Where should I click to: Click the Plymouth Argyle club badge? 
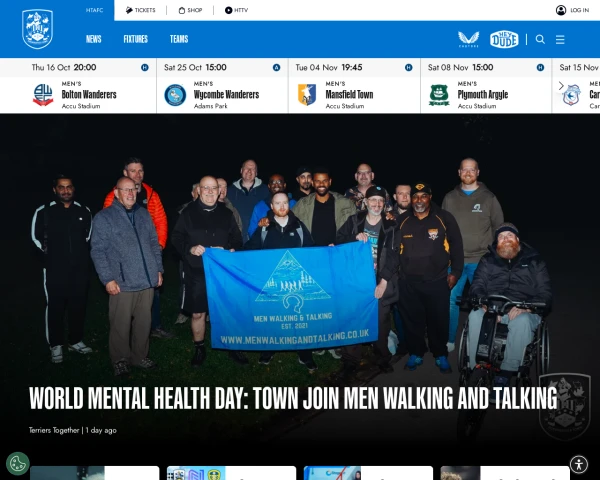pos(439,95)
